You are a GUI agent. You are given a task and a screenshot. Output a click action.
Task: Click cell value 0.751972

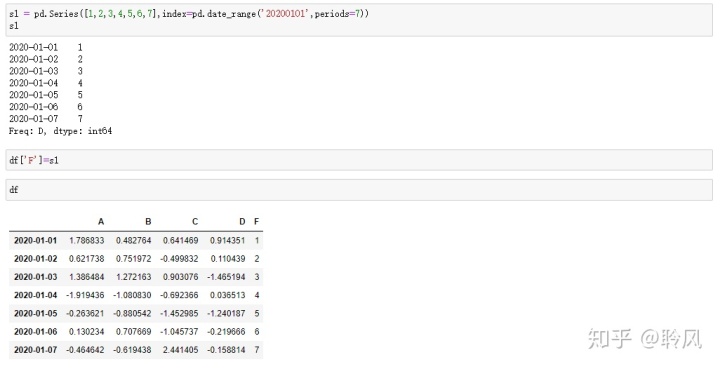(134, 259)
